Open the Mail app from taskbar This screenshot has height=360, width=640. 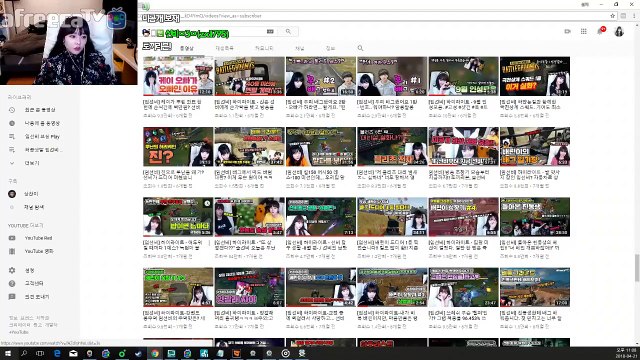tap(73, 353)
